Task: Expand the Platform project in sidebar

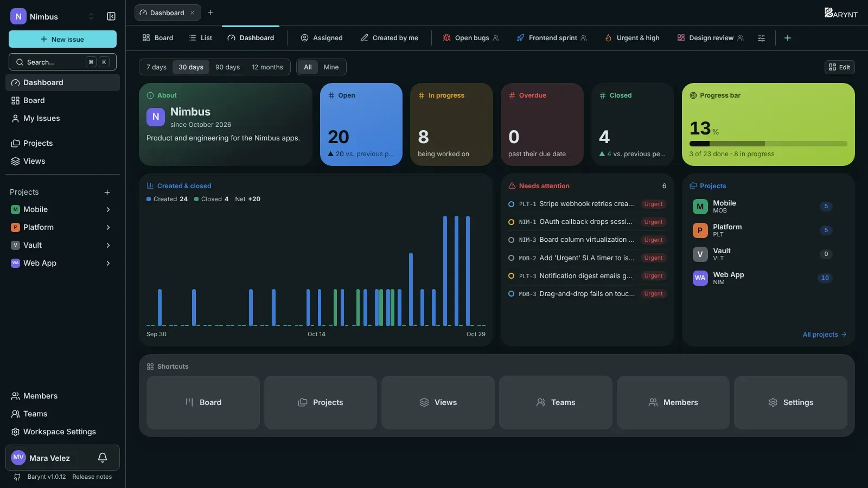Action: click(x=108, y=227)
